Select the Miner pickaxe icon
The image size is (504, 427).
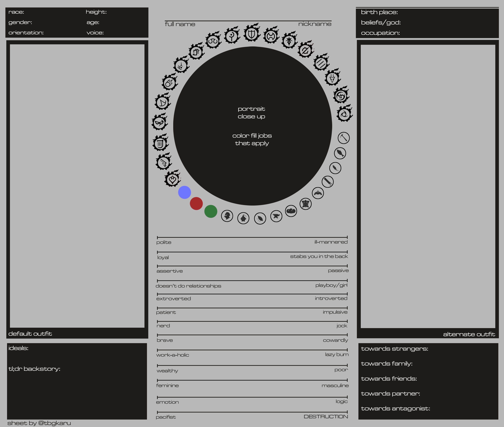(x=344, y=138)
